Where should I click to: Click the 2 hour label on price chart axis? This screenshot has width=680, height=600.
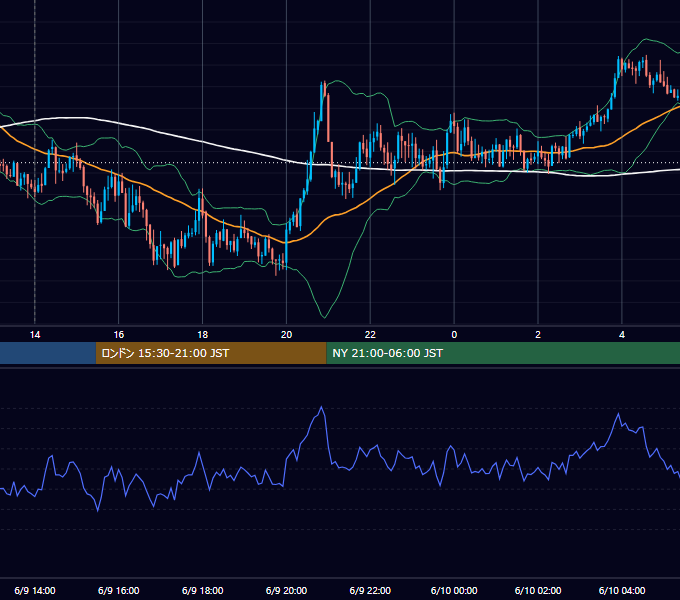pos(538,335)
